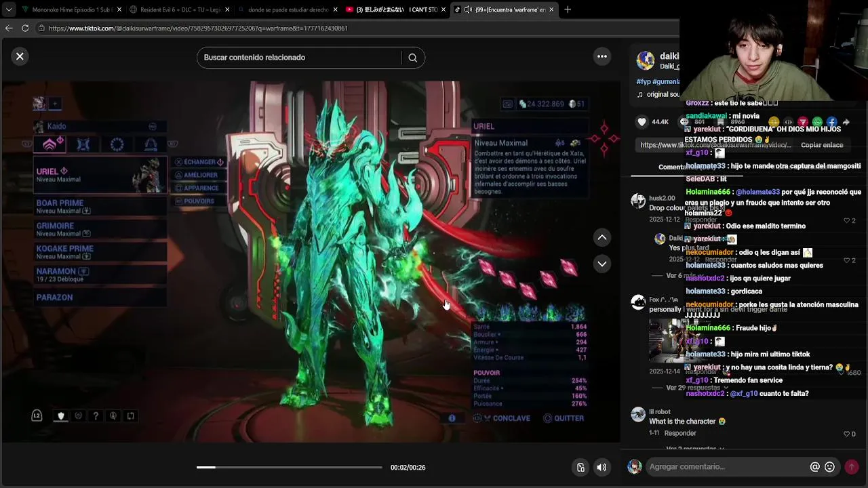Close the YouTube tab

443,9
